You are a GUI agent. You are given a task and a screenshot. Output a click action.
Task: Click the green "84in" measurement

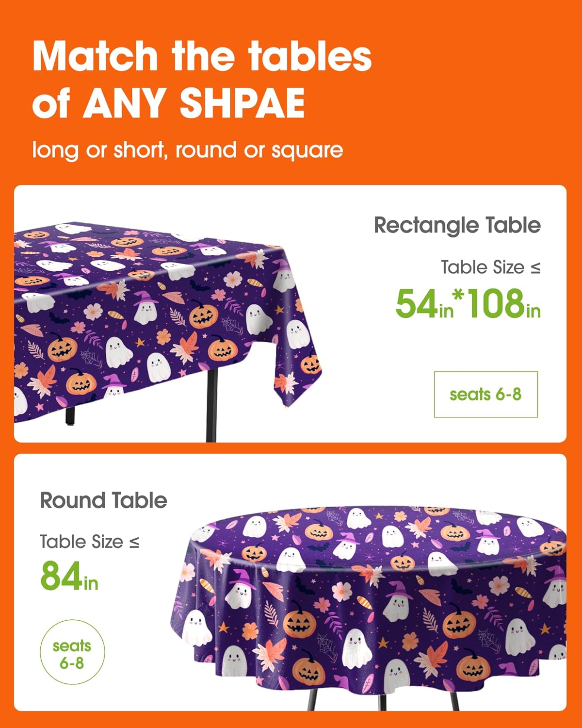click(69, 577)
